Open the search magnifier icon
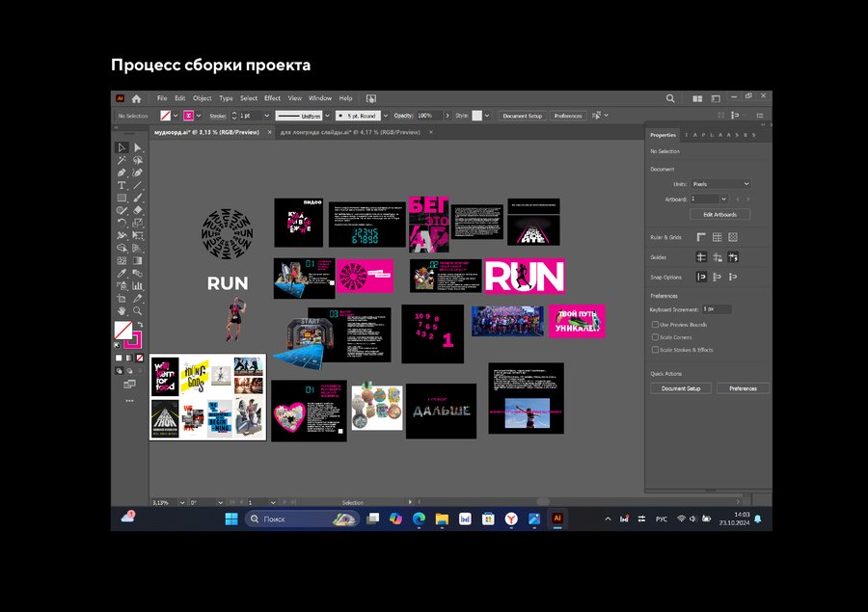Viewport: 868px width, 612px height. click(670, 98)
